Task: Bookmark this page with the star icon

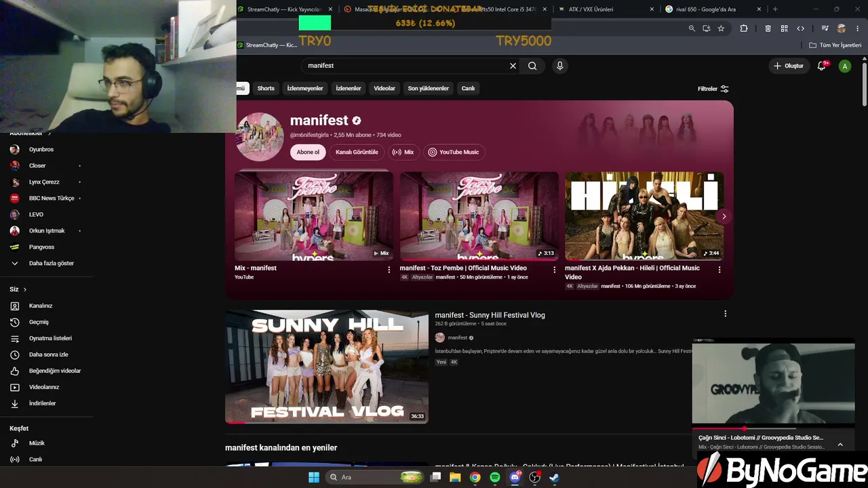Action: pos(721,28)
